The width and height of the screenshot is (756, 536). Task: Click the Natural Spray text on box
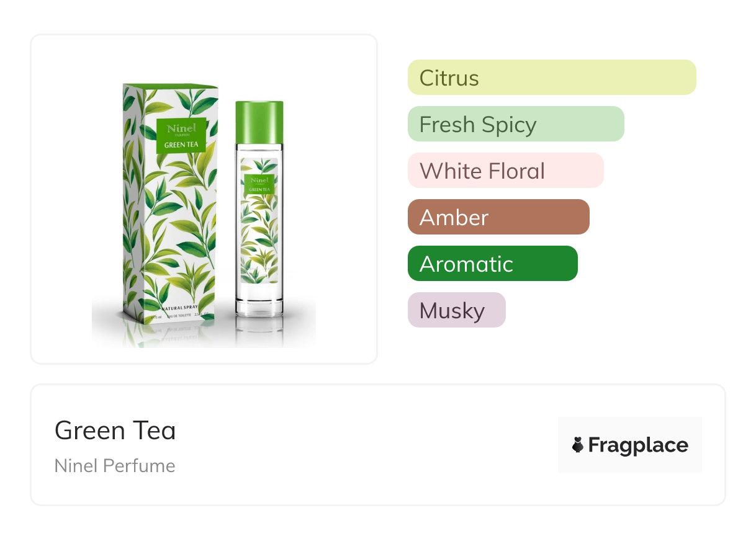[183, 308]
